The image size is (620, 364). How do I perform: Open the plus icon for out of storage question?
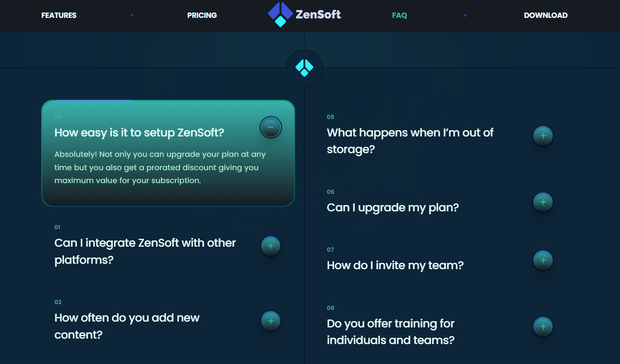[x=543, y=136]
